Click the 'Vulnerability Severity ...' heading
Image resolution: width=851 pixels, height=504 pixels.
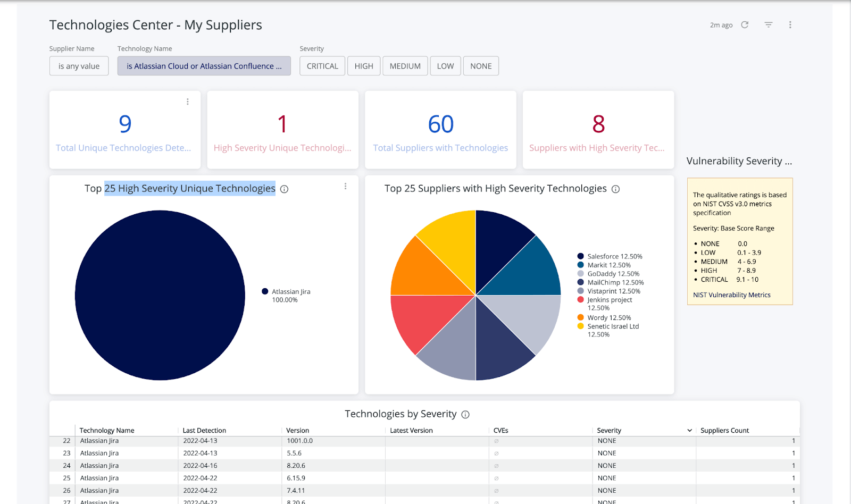[x=739, y=161]
